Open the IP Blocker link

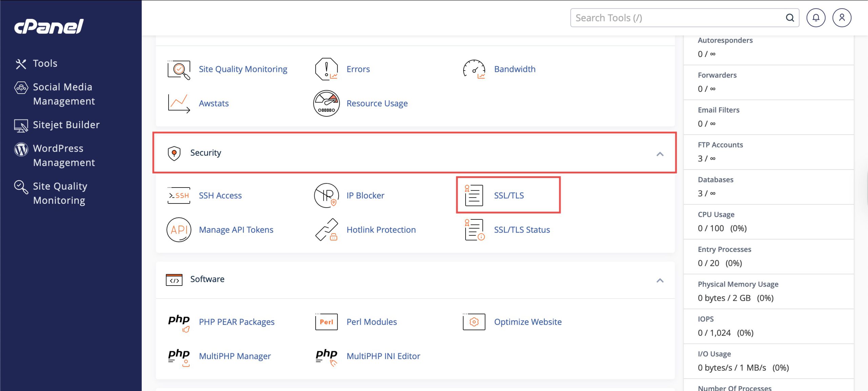click(365, 196)
